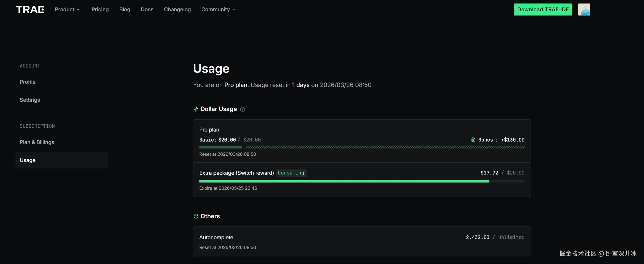Click the '1 days' reset countdown text
644x264 pixels.
coord(301,85)
